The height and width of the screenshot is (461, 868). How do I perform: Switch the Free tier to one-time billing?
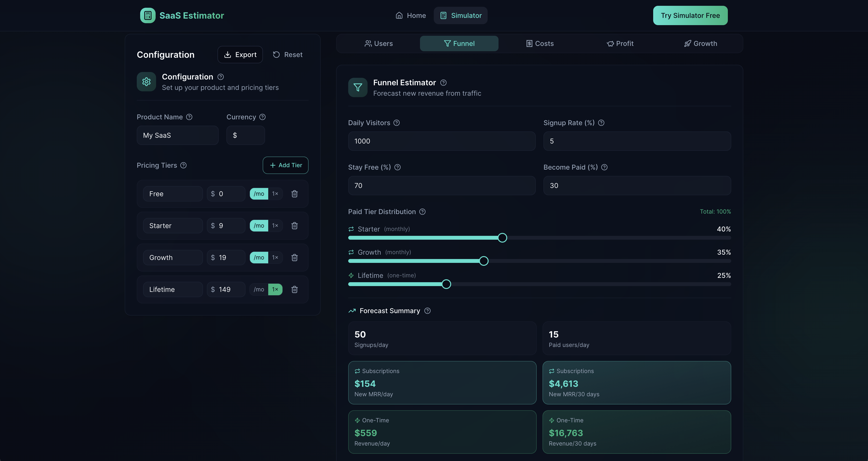[275, 194]
